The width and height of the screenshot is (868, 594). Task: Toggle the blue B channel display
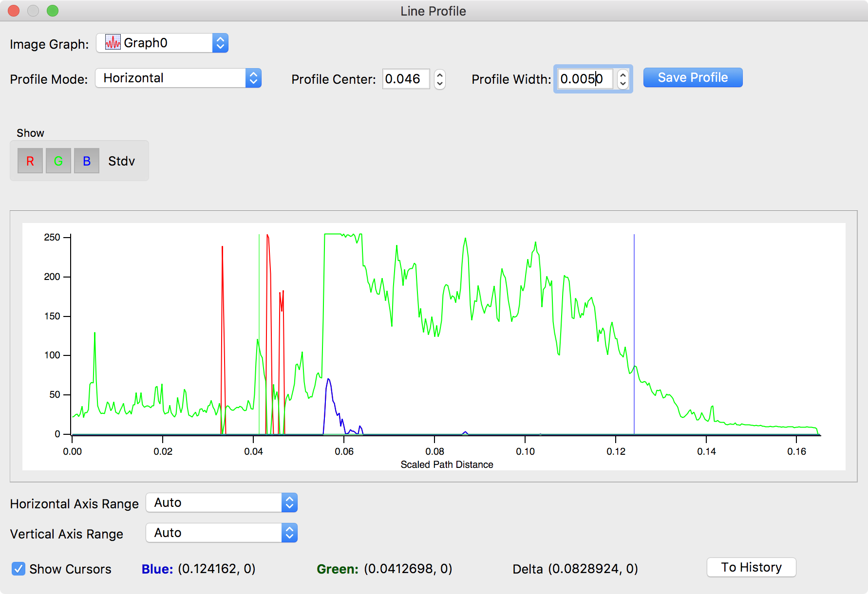87,161
